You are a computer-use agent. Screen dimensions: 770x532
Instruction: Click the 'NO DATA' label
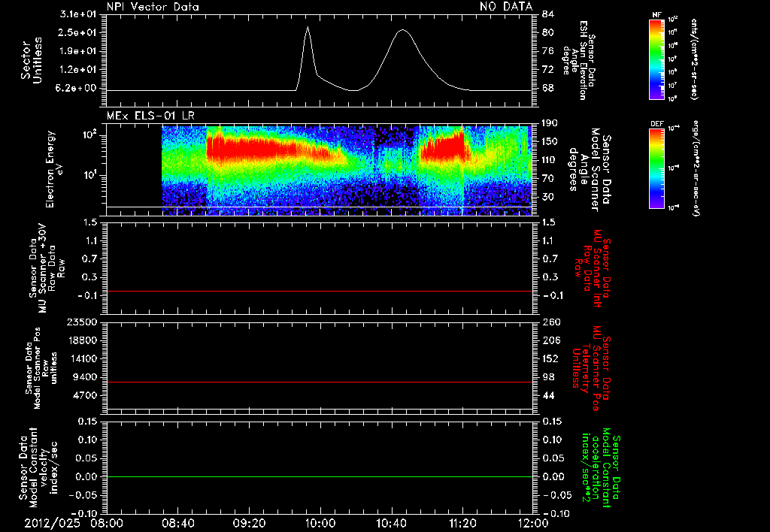(506, 7)
